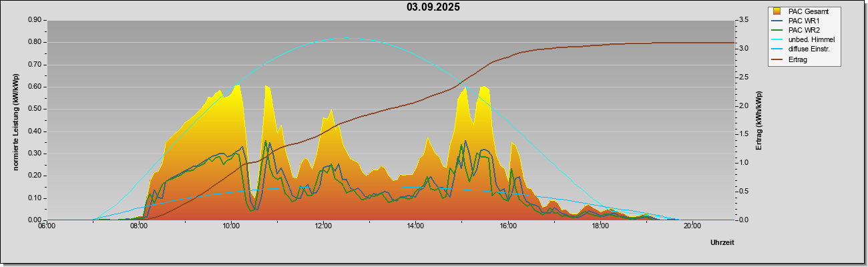
Task: Click the Uhrzeit axis caption
Action: click(x=722, y=243)
